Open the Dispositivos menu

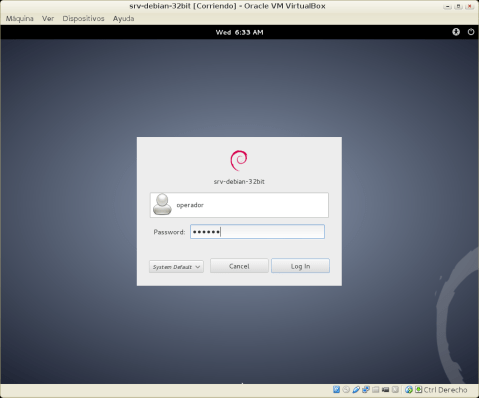point(83,19)
